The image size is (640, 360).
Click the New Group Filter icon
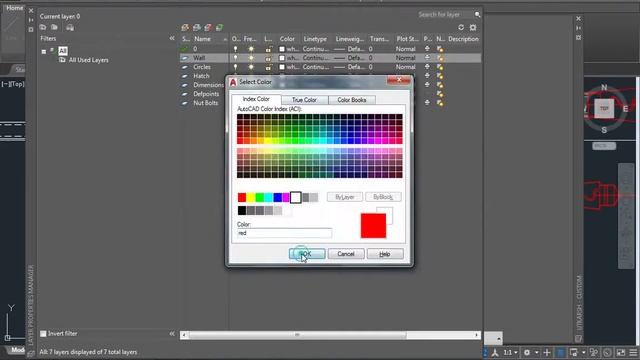tap(54, 27)
